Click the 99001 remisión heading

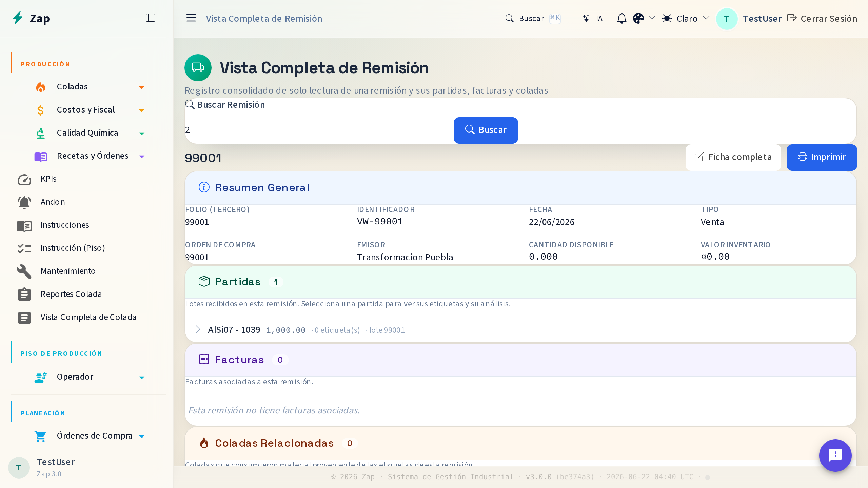click(x=203, y=158)
